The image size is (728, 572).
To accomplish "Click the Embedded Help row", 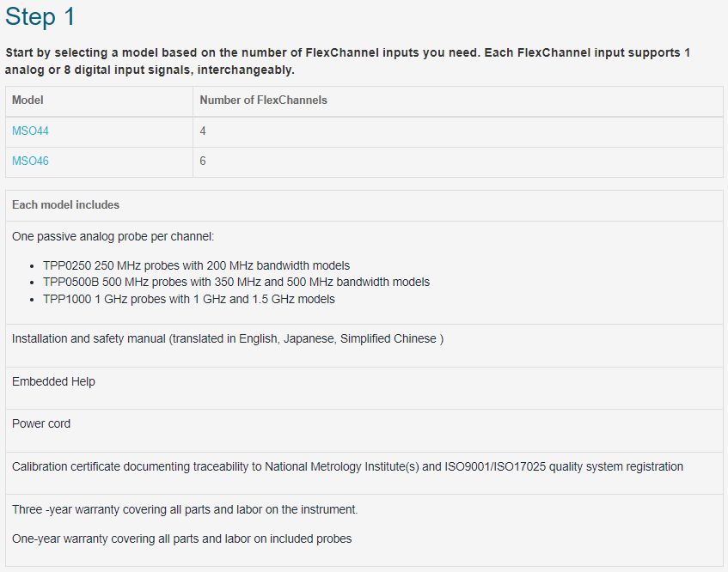I will pos(364,388).
